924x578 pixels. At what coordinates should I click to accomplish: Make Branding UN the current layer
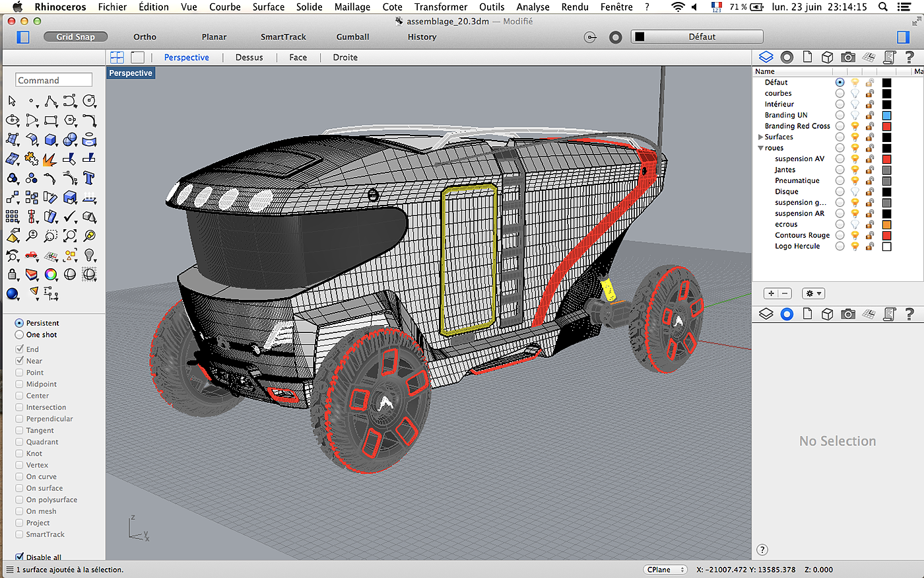(x=840, y=115)
